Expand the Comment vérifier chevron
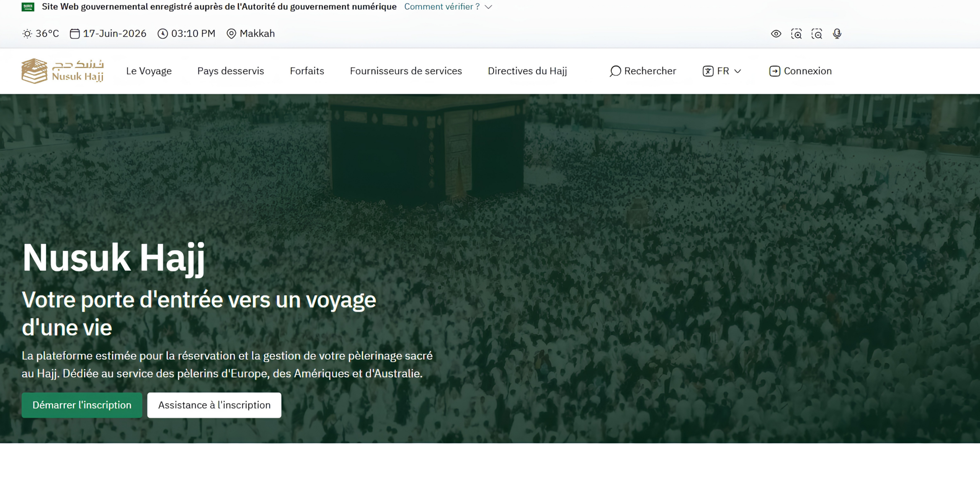This screenshot has height=490, width=980. 488,7
